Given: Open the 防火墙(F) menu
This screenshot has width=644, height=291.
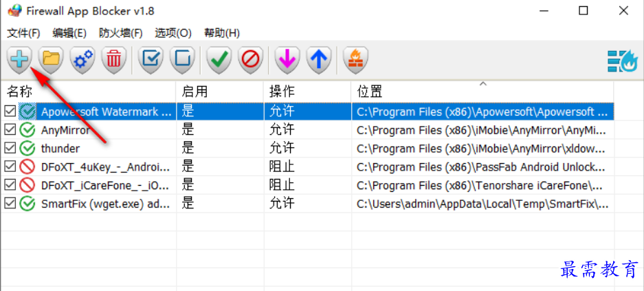Looking at the screenshot, I should [121, 33].
